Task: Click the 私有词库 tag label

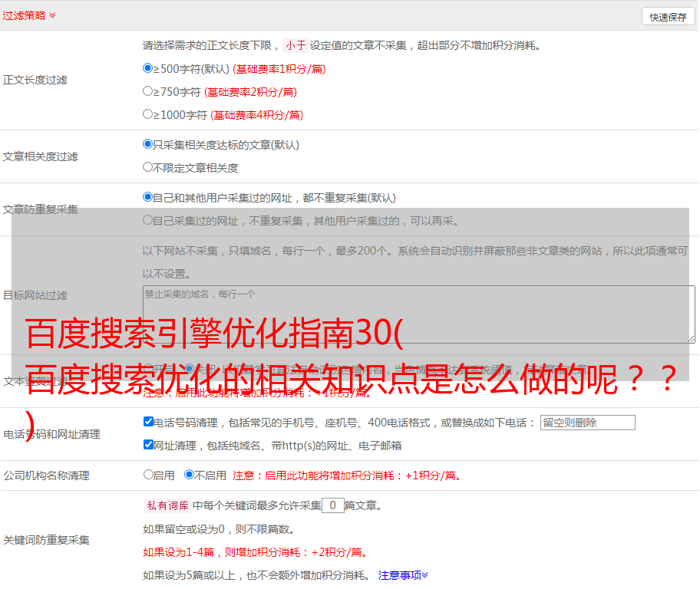Action: coord(168,505)
